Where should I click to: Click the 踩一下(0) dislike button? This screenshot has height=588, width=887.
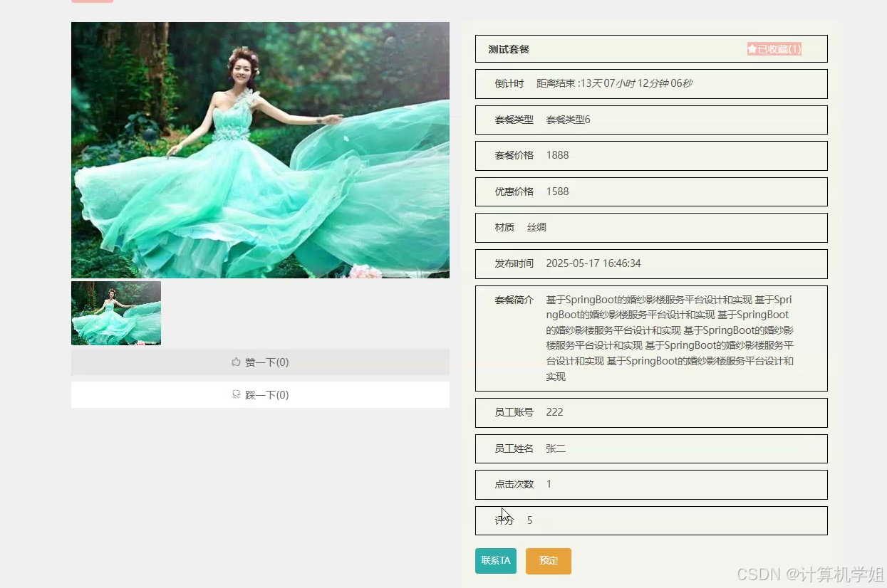pos(260,394)
